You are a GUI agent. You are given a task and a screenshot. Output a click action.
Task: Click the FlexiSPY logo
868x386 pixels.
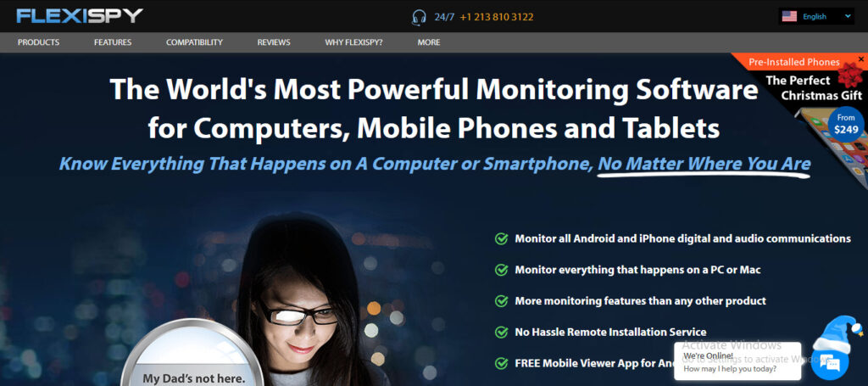(x=80, y=15)
